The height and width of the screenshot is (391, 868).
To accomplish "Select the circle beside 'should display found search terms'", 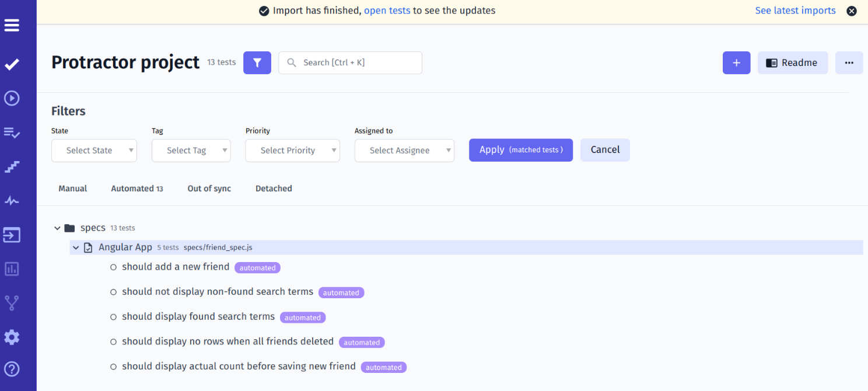I will (x=114, y=317).
